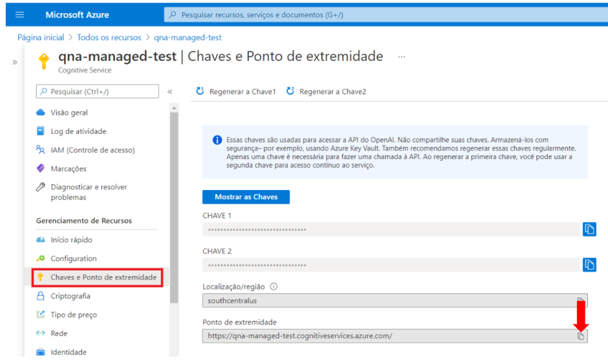This screenshot has width=608, height=364.
Task: Focus the global resource search bar
Action: point(385,15)
